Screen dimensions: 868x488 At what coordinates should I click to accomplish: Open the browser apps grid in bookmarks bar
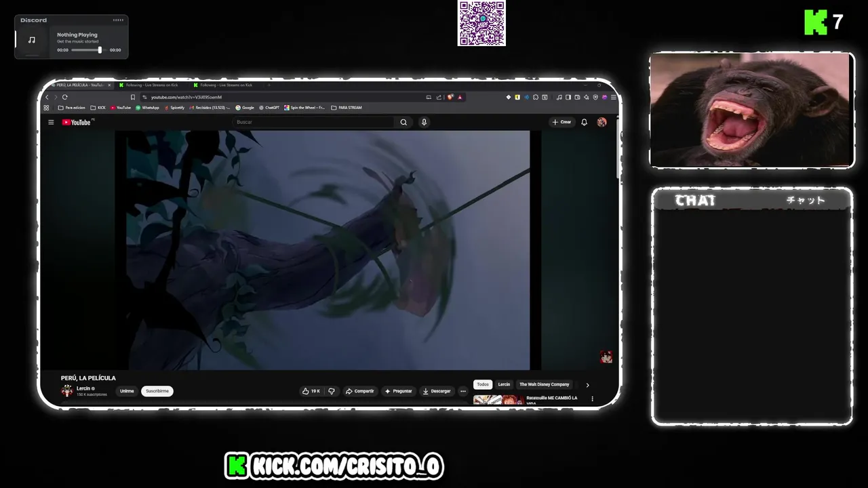click(46, 107)
